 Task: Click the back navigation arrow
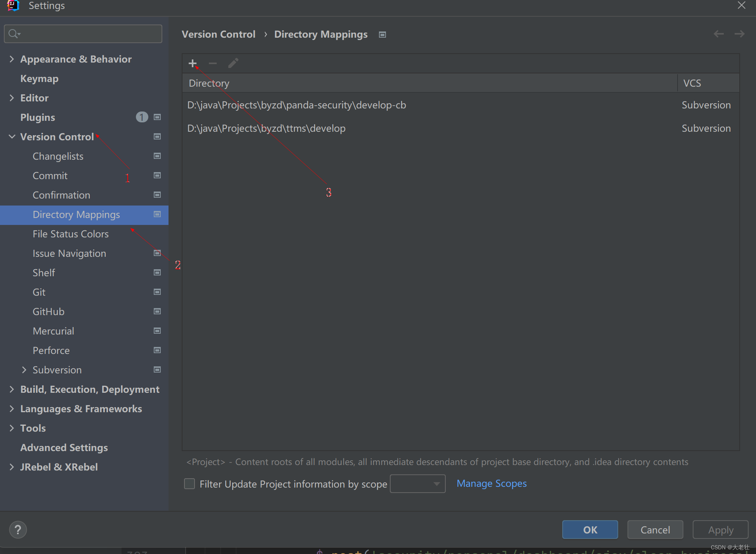coord(718,34)
